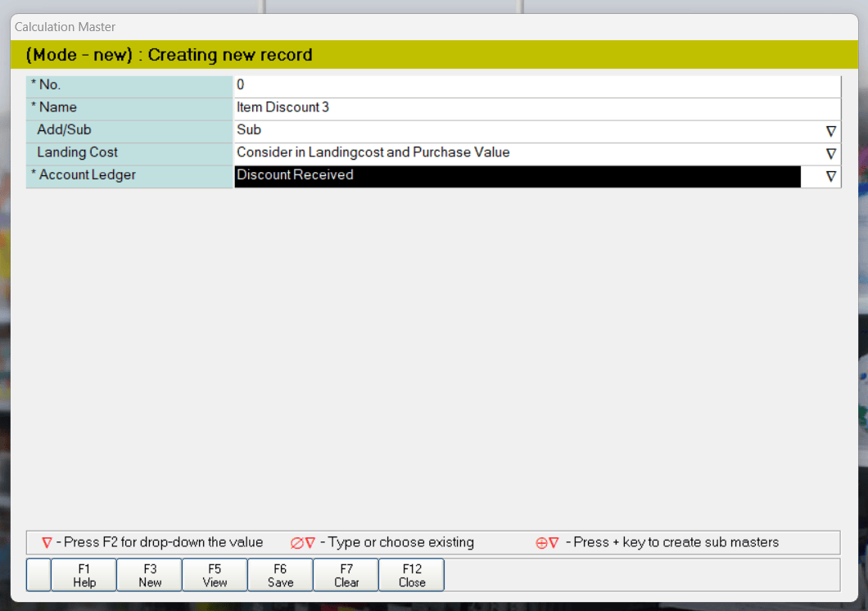The height and width of the screenshot is (611, 868).
Task: Click the F1 Help button
Action: click(x=84, y=575)
